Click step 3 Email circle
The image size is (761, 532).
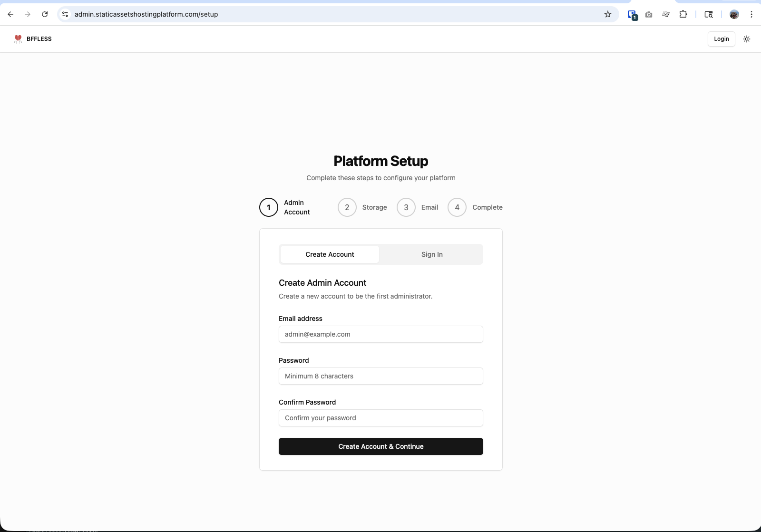(x=406, y=207)
